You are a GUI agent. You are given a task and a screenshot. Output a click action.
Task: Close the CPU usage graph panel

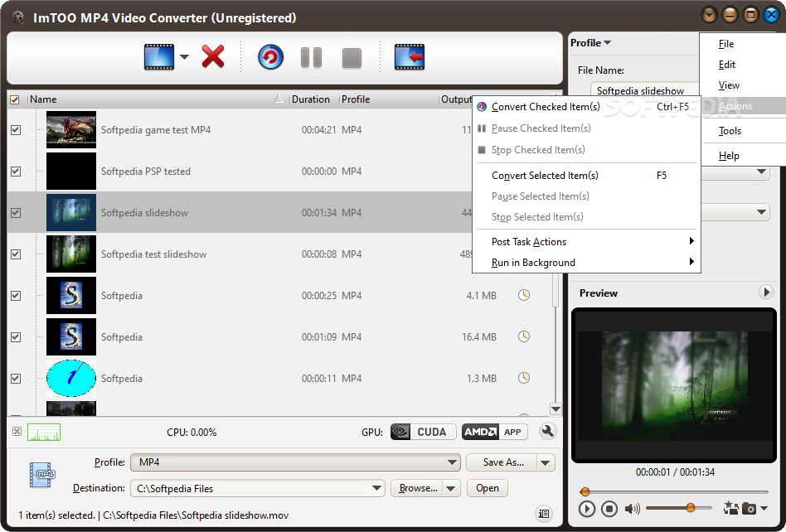click(17, 431)
